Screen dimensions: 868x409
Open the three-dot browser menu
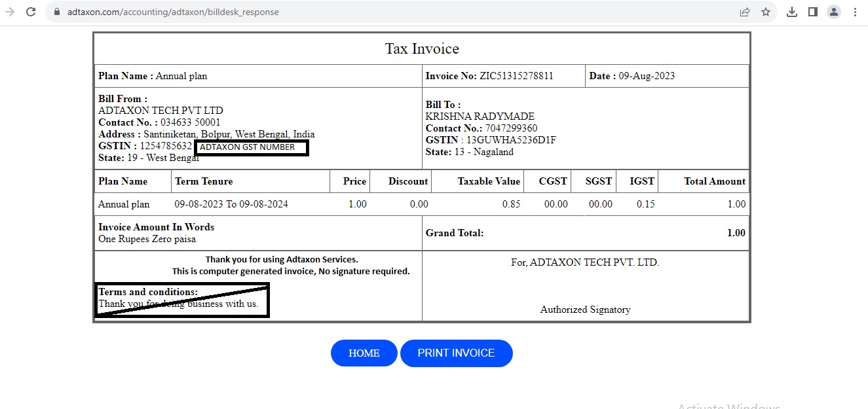pyautogui.click(x=855, y=12)
